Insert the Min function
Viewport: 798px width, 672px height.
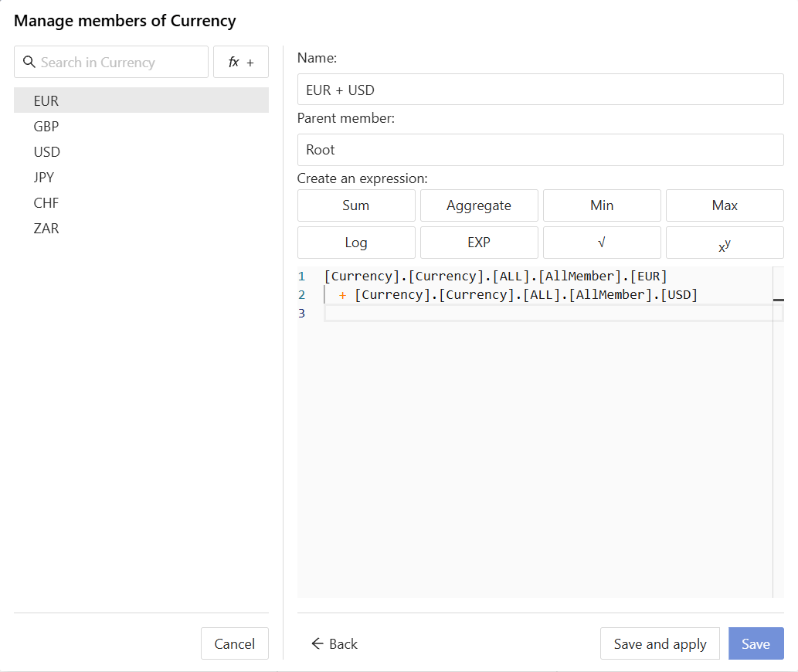[x=602, y=205]
